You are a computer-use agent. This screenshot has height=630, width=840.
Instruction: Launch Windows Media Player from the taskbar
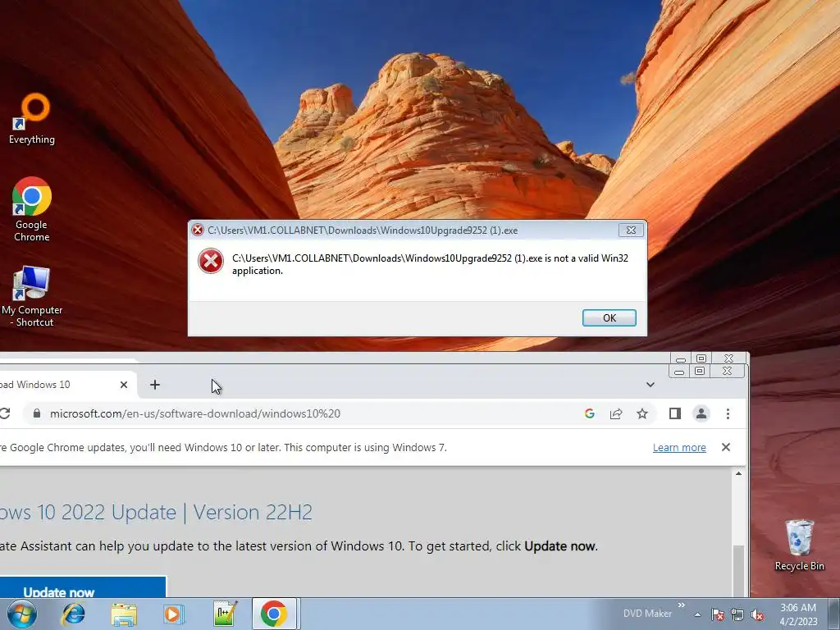click(173, 614)
